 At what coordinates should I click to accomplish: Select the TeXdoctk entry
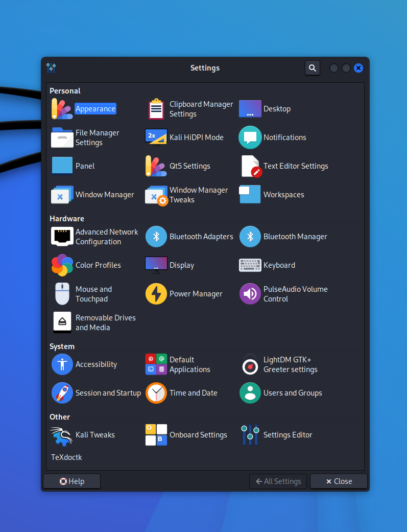click(x=66, y=457)
